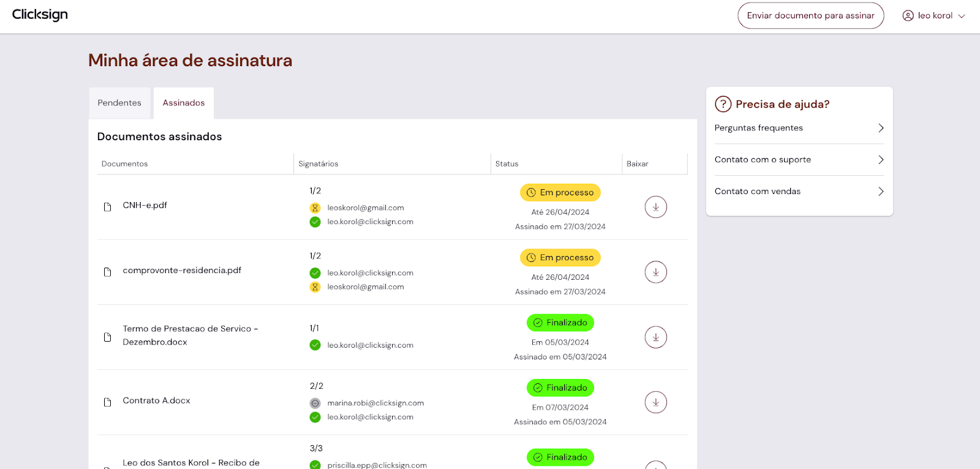980x469 pixels.
Task: Click Precisa de ajuda? heading text
Action: (782, 104)
